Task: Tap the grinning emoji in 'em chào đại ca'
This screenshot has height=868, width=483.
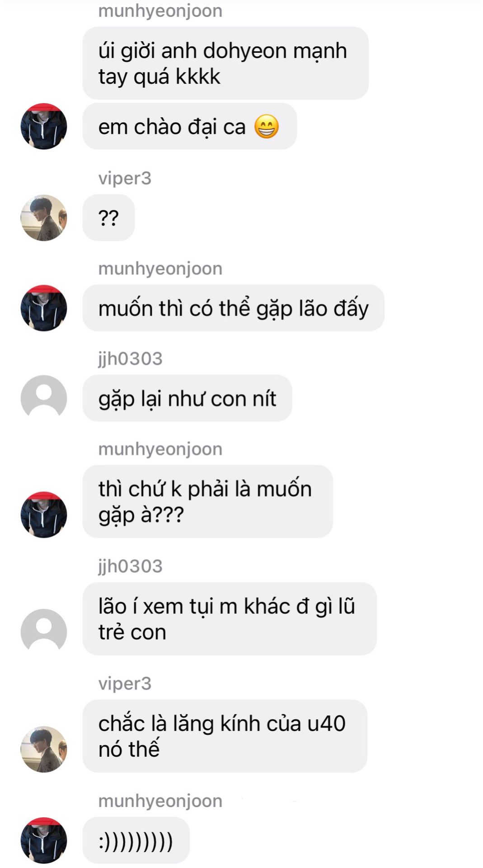Action: 266,127
